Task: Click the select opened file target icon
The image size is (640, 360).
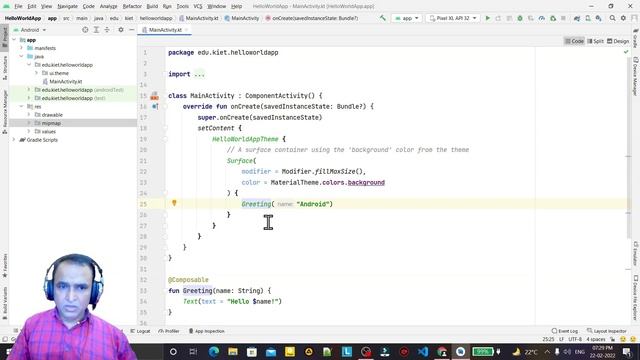Action: (85, 30)
